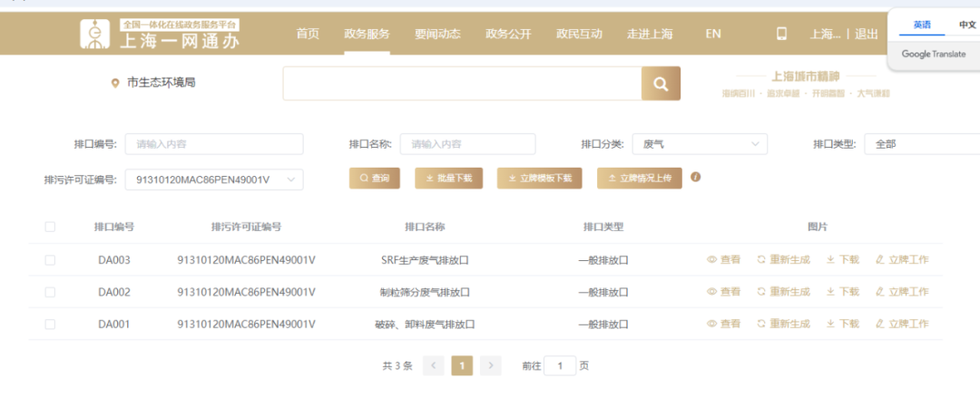
Task: Click the DA002 outlet number cell
Action: [x=114, y=292]
